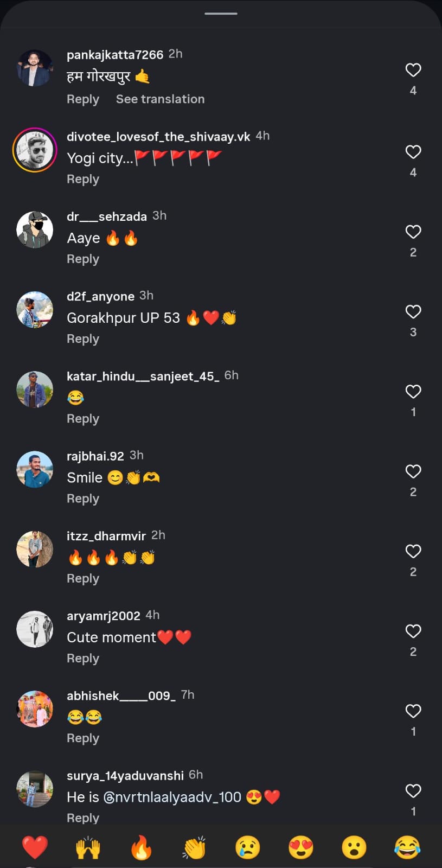This screenshot has height=868, width=442.
Task: Tap the red heart quick reaction emoji
Action: click(x=35, y=847)
